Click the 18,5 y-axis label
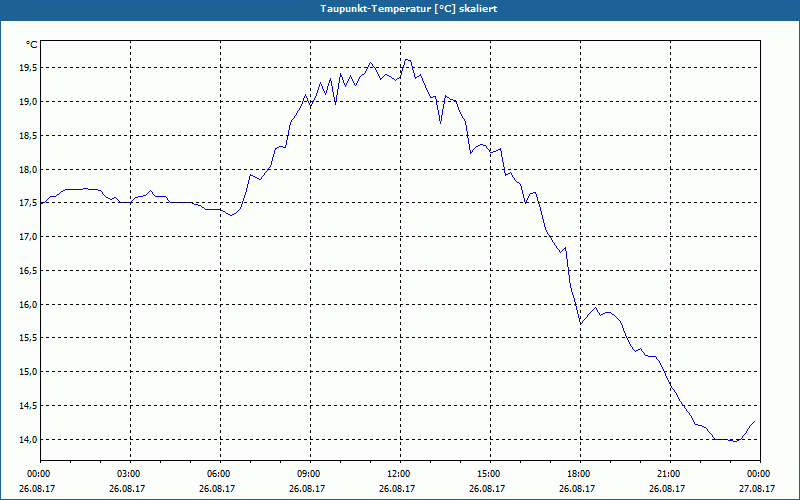The image size is (800, 500). click(29, 136)
